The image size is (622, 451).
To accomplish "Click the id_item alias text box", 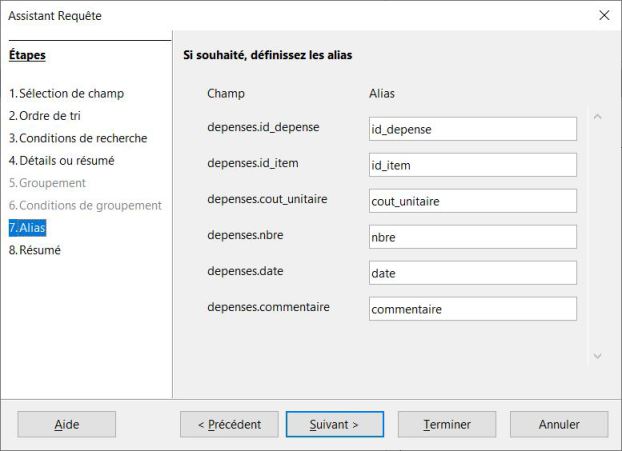I will click(x=472, y=165).
